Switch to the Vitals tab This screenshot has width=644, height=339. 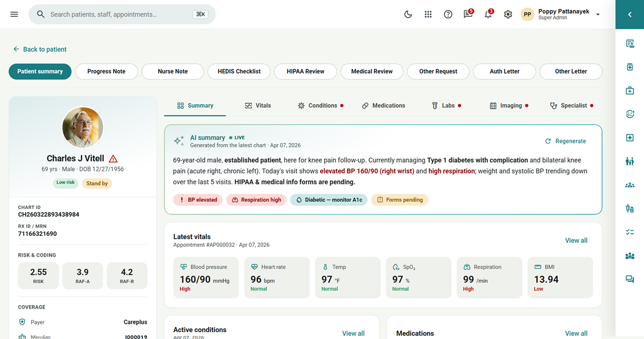click(x=258, y=105)
